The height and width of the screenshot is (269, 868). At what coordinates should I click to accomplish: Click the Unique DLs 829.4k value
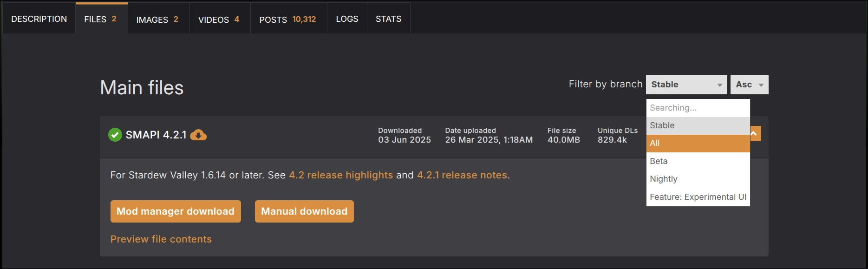[x=612, y=140]
